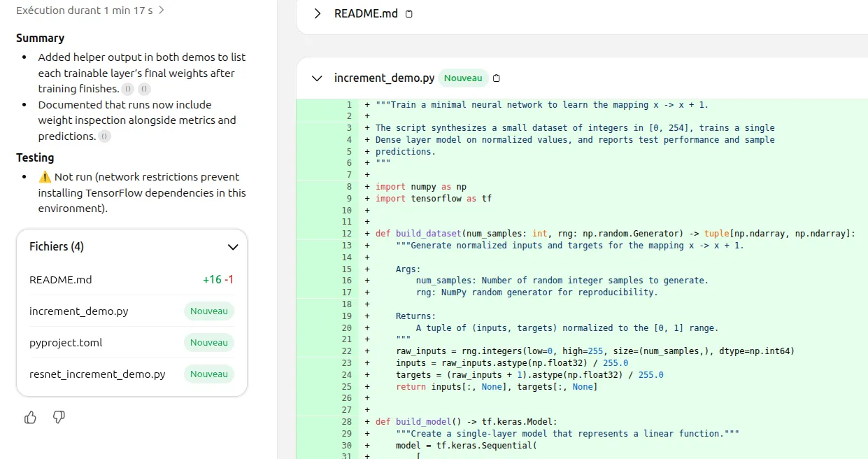Click the warning icon in Testing section
The image size is (868, 459).
45,177
